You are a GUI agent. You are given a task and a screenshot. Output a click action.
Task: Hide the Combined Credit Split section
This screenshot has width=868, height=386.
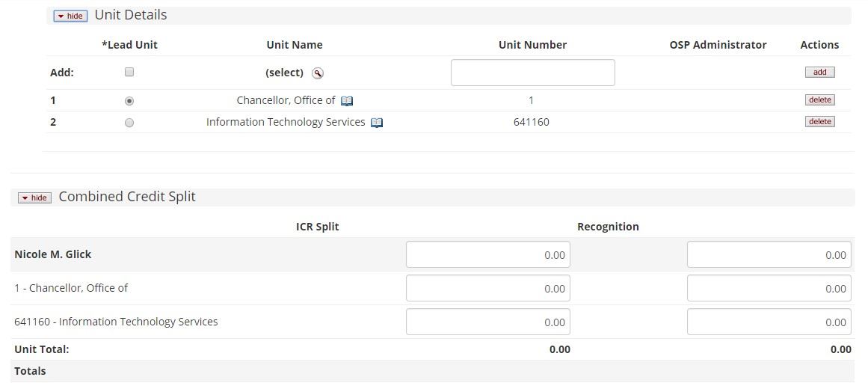pos(34,197)
